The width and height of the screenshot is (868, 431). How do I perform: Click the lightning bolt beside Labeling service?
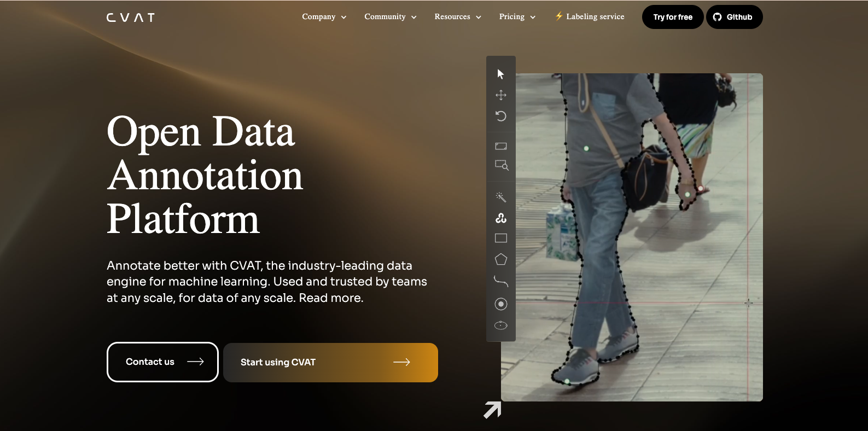coord(559,16)
